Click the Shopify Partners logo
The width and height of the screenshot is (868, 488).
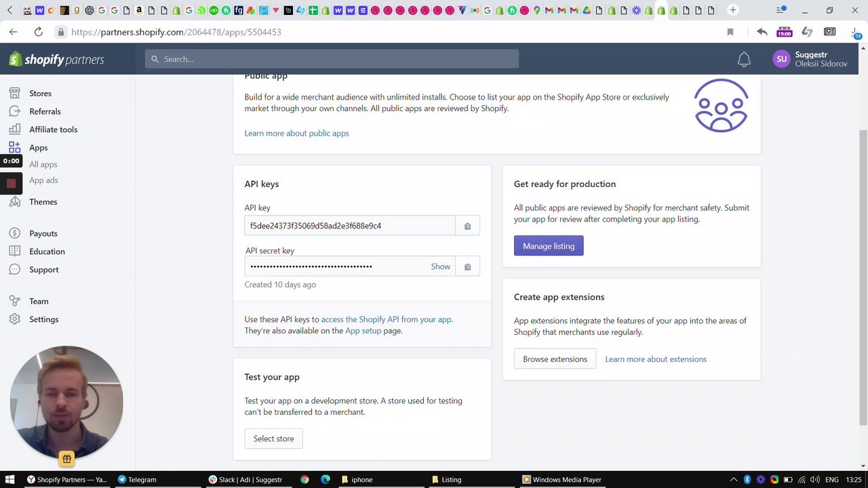click(56, 60)
